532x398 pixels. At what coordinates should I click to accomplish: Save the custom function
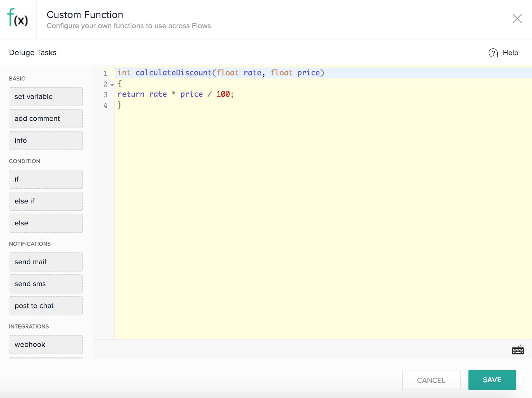492,380
